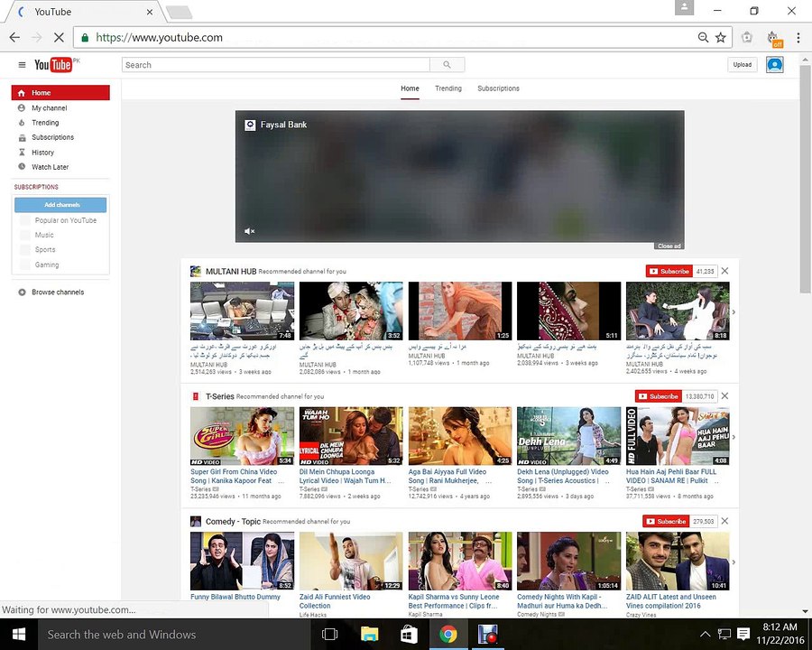The height and width of the screenshot is (650, 812).
Task: Open Dekh Lena (Unplugged) video title
Action: click(563, 477)
